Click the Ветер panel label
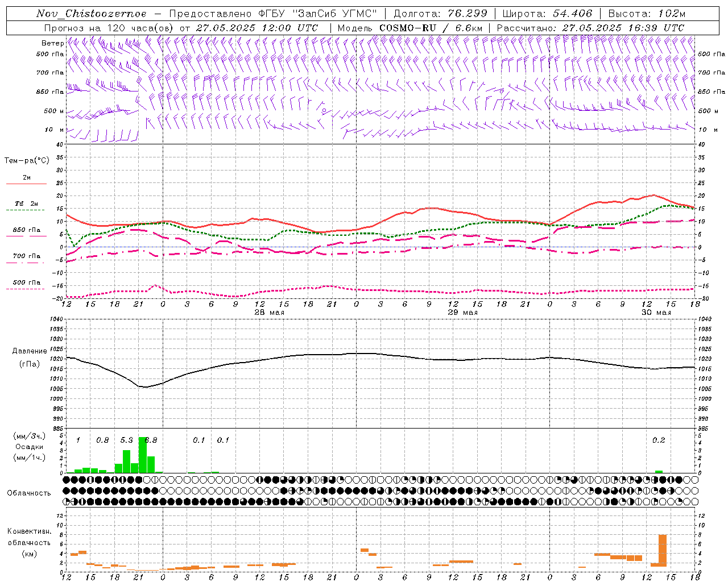The height and width of the screenshot is (582, 728). (x=52, y=43)
